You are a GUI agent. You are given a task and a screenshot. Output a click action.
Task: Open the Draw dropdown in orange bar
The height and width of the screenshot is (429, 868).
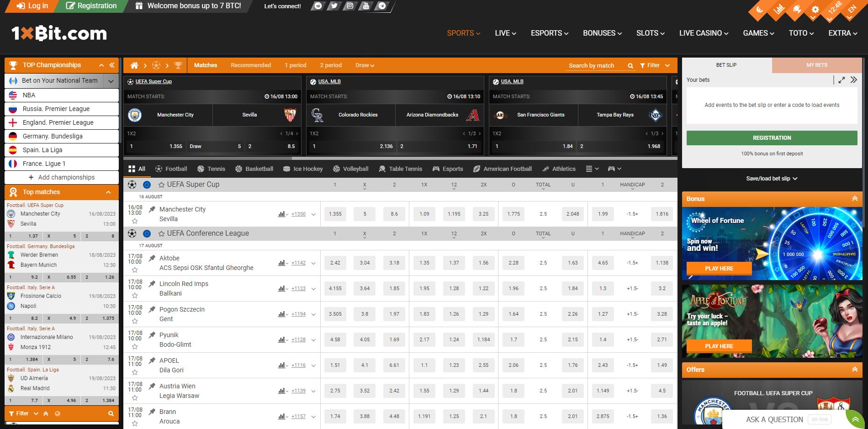pos(365,65)
